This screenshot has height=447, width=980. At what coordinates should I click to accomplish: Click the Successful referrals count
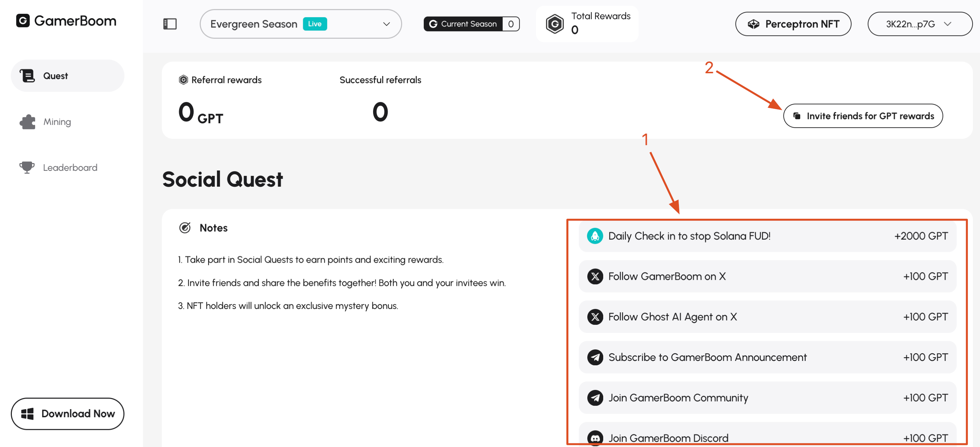380,112
